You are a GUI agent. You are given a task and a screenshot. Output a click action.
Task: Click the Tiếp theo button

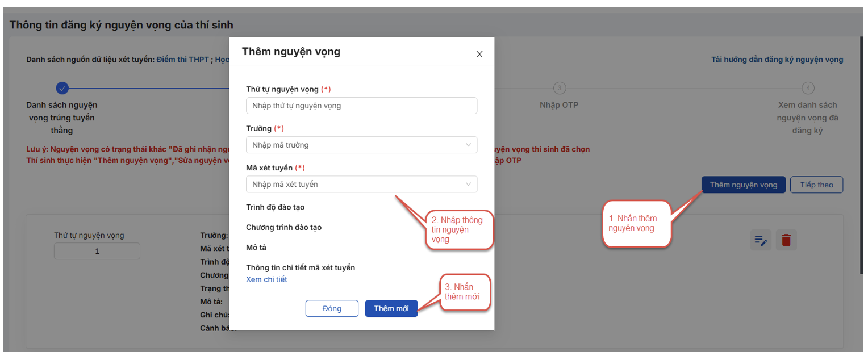pyautogui.click(x=816, y=185)
